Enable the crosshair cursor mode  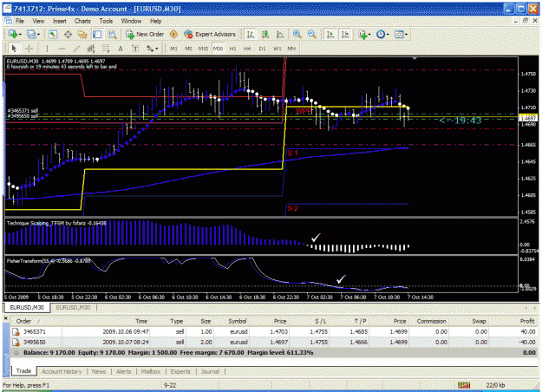[x=29, y=49]
